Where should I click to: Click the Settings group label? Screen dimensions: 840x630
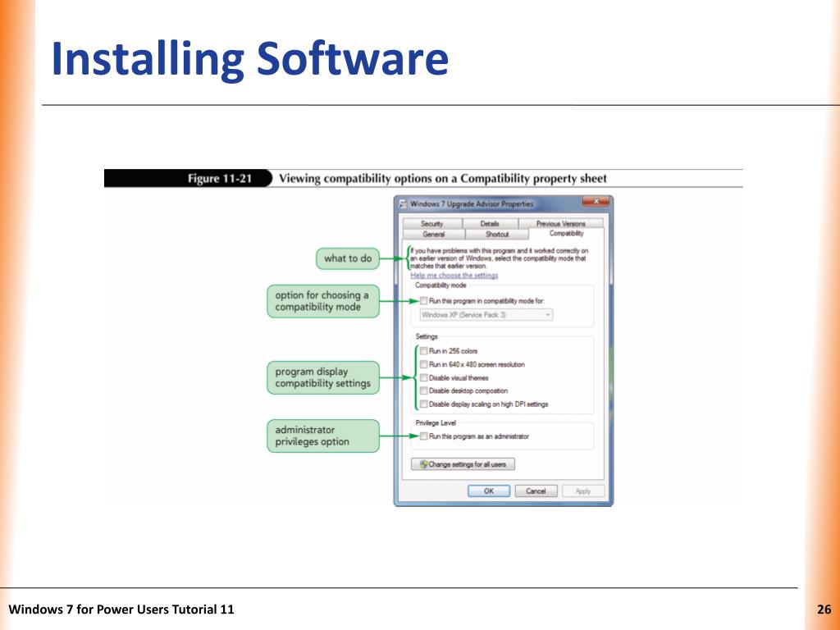pyautogui.click(x=427, y=336)
